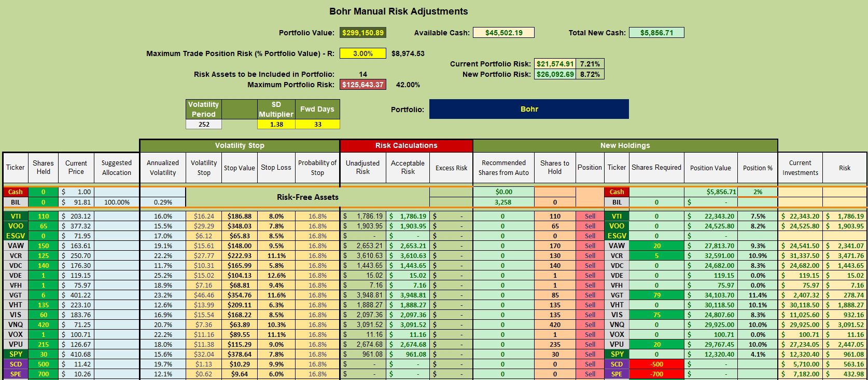Select VGT current price 401.22
The image size is (868, 380).
click(76, 295)
